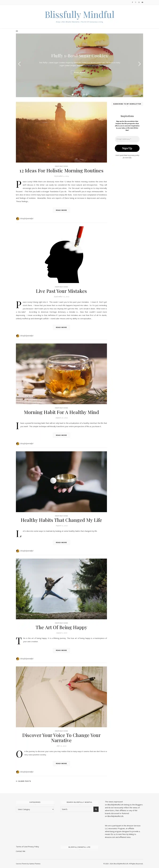
Task: Select the first slider dot
Action: 72,95
